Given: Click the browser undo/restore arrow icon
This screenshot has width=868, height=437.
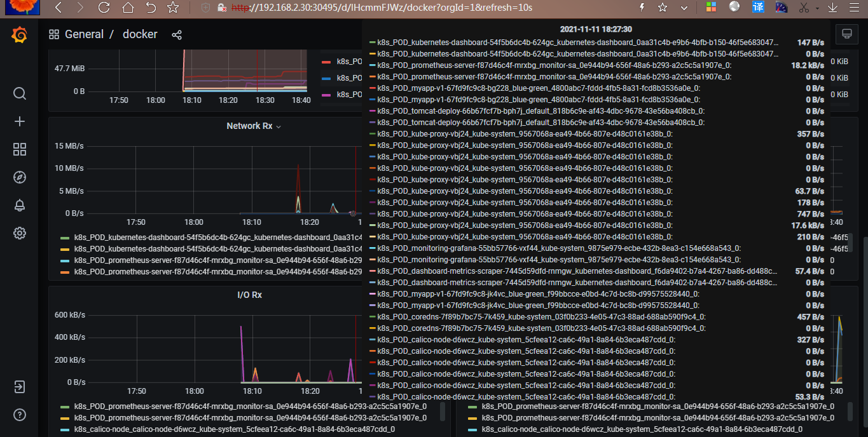Looking at the screenshot, I should [151, 8].
